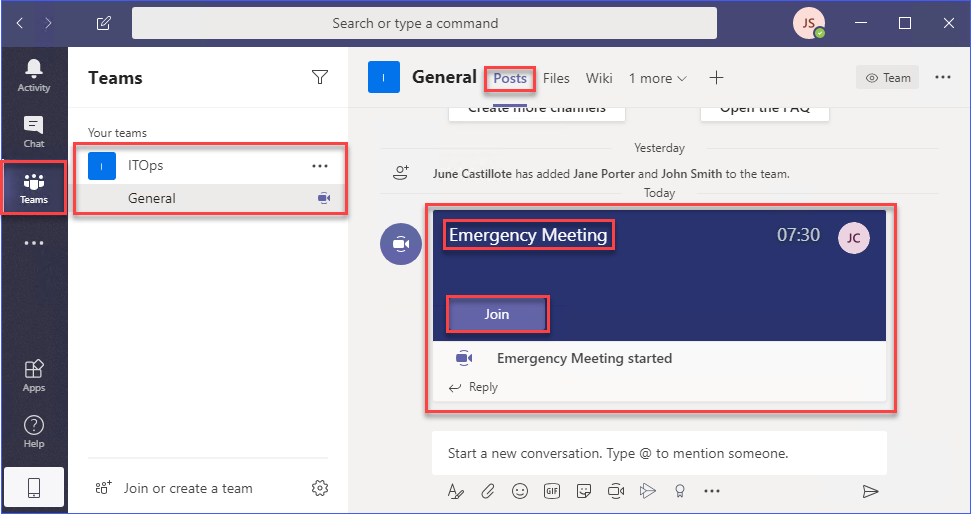971x514 pixels.
Task: Open more compose options ellipsis
Action: 712,491
